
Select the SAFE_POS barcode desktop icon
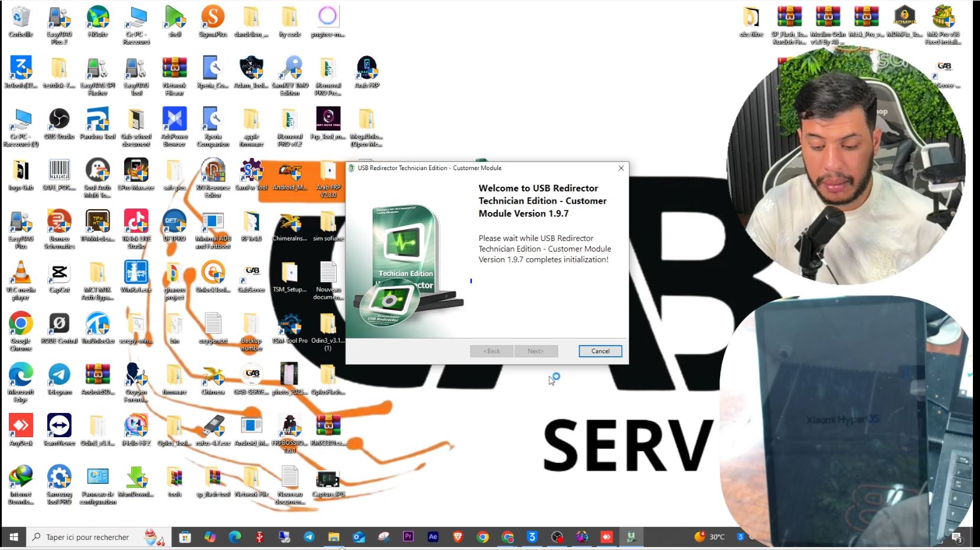(59, 175)
